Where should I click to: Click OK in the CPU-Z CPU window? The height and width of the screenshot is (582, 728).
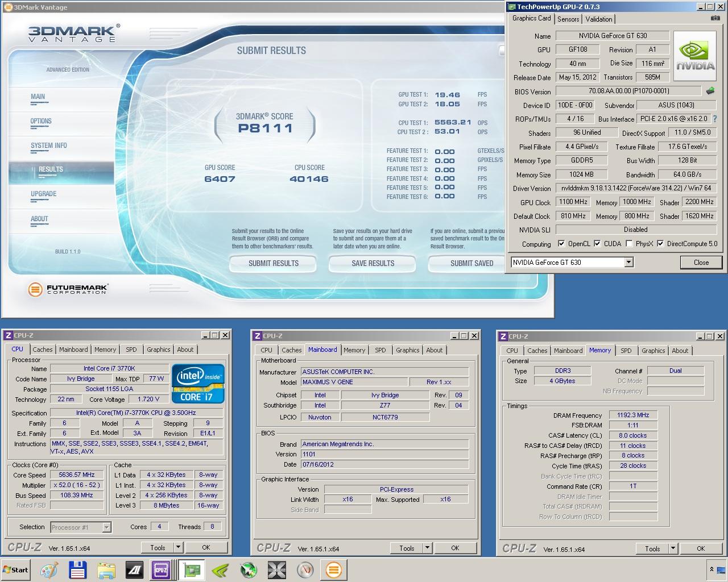point(206,547)
